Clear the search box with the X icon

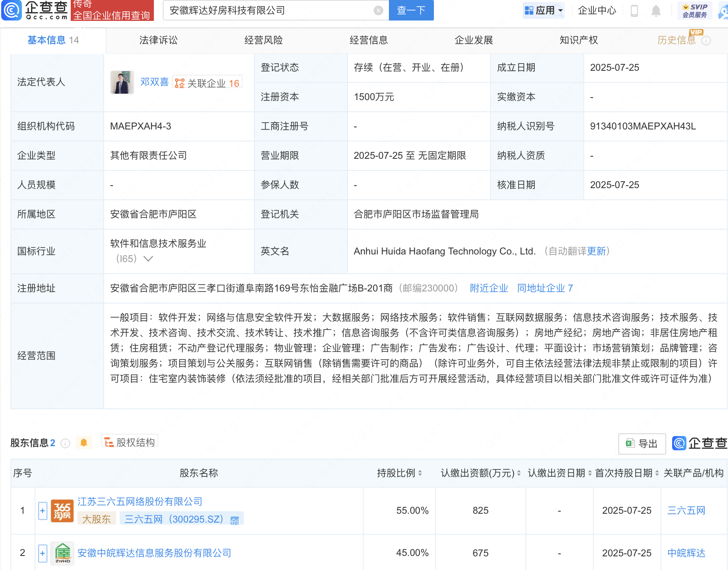[378, 10]
